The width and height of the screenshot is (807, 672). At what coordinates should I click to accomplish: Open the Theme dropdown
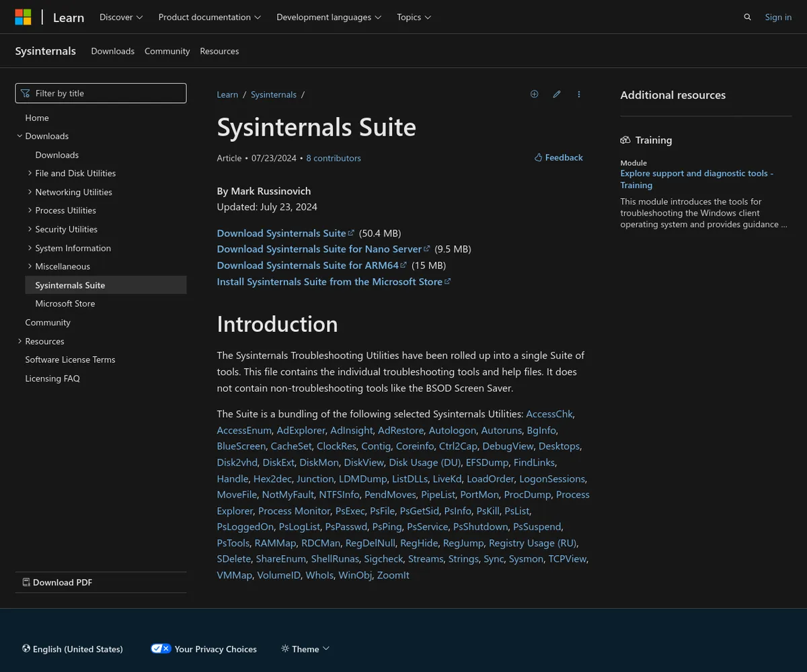click(305, 648)
